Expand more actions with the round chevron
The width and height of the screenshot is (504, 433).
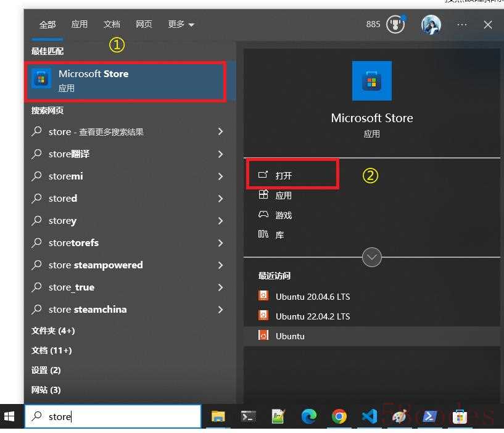tap(371, 257)
